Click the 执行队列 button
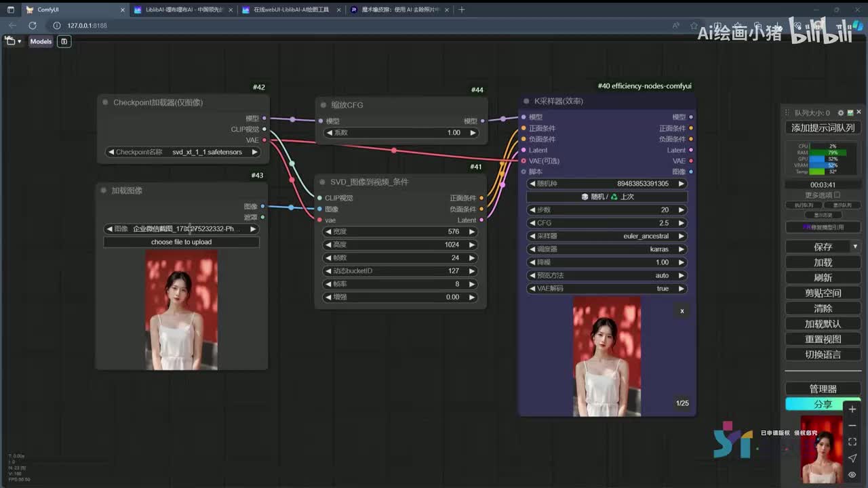The height and width of the screenshot is (488, 868). (x=804, y=205)
